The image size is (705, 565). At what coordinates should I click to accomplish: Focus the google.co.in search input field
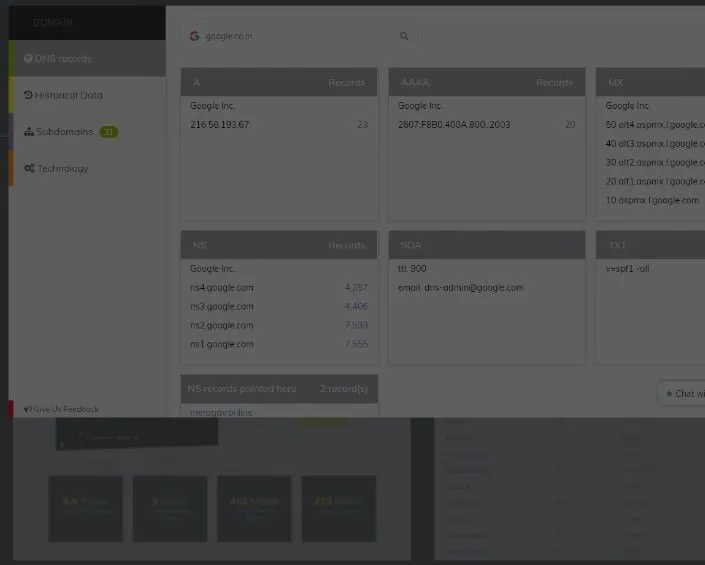pyautogui.click(x=299, y=36)
